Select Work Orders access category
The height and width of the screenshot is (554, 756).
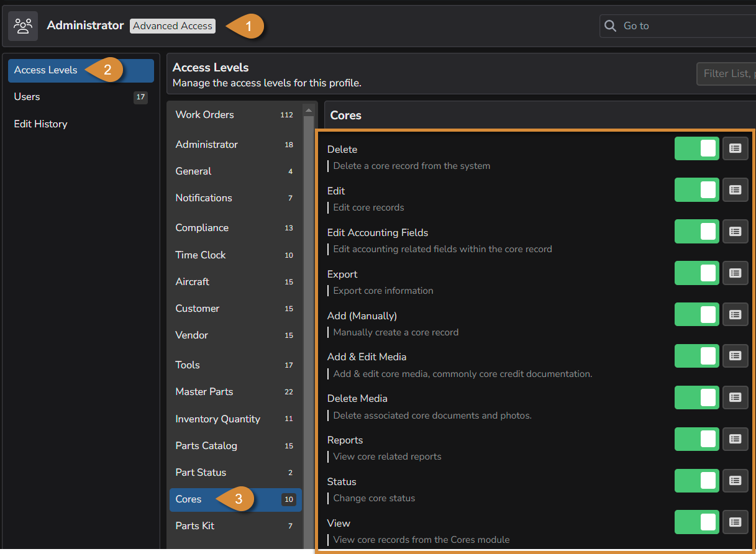205,115
